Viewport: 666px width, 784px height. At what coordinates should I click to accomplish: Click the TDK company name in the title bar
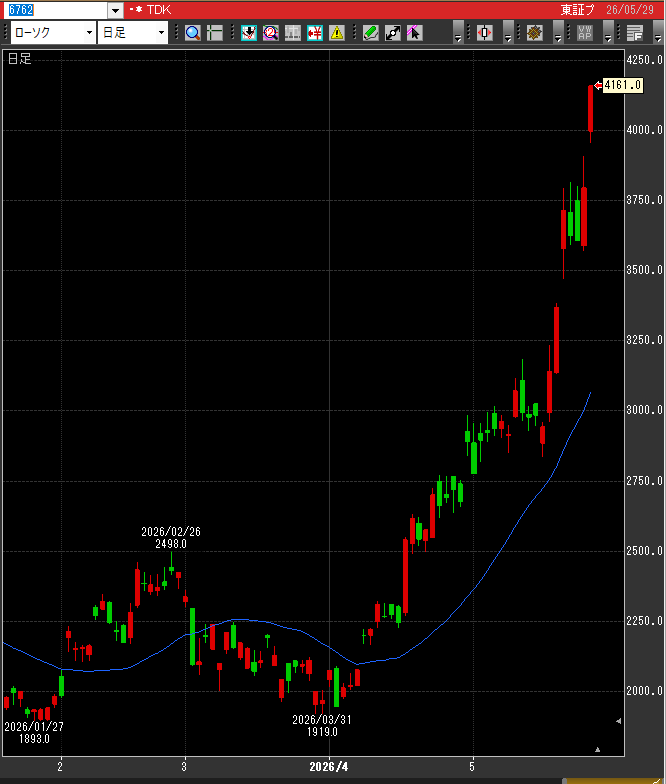coord(159,10)
